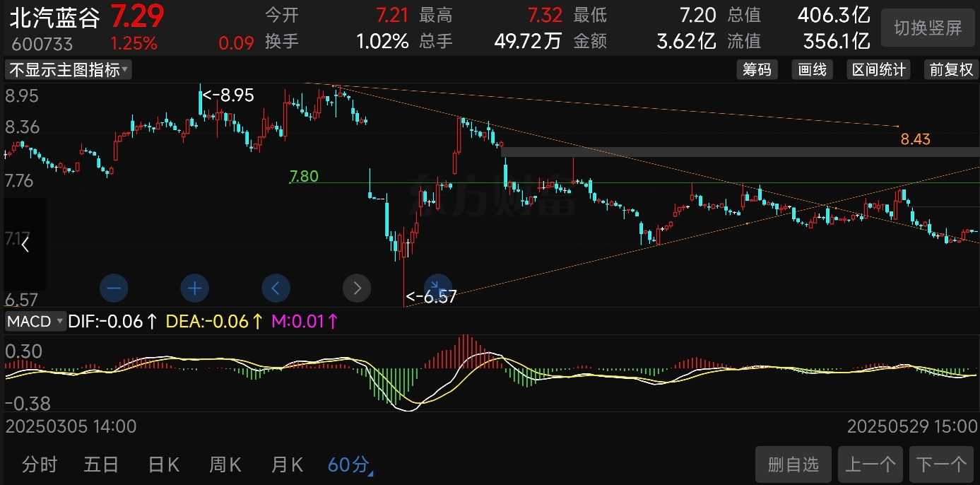
Task: Zoom in chart with plus icon
Action: coord(195,288)
